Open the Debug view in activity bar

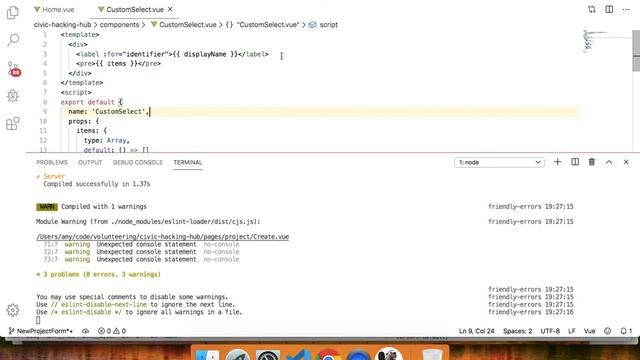click(13, 96)
